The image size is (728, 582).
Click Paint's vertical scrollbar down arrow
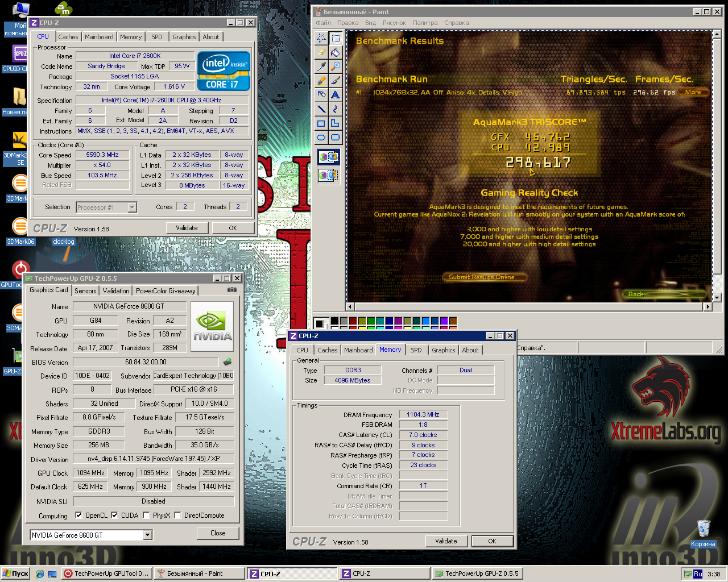pyautogui.click(x=717, y=297)
